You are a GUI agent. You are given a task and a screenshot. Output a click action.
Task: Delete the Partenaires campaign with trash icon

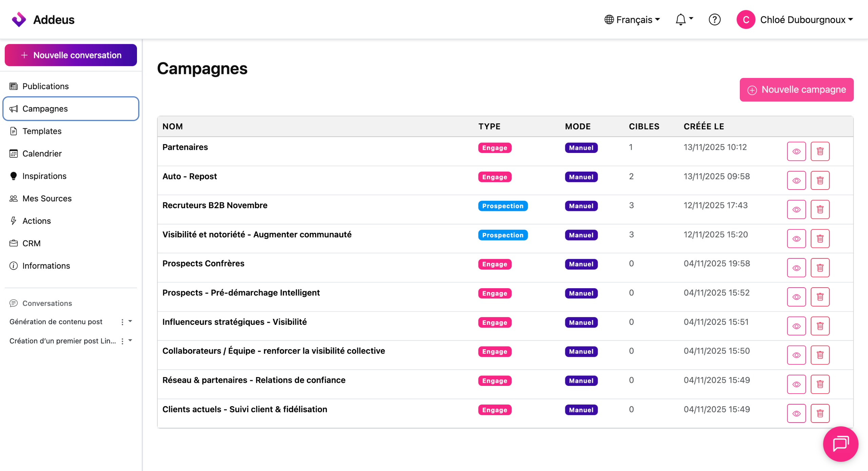click(820, 151)
